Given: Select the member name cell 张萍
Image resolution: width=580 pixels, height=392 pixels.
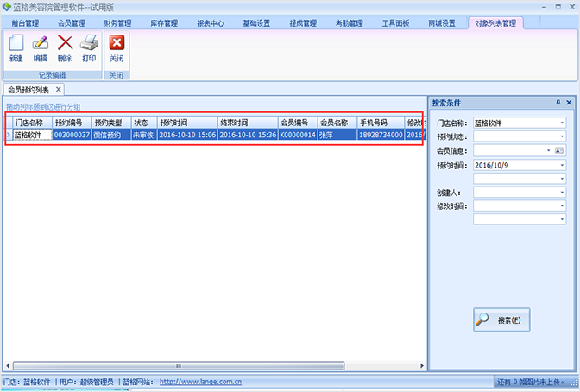Looking at the screenshot, I should point(337,135).
